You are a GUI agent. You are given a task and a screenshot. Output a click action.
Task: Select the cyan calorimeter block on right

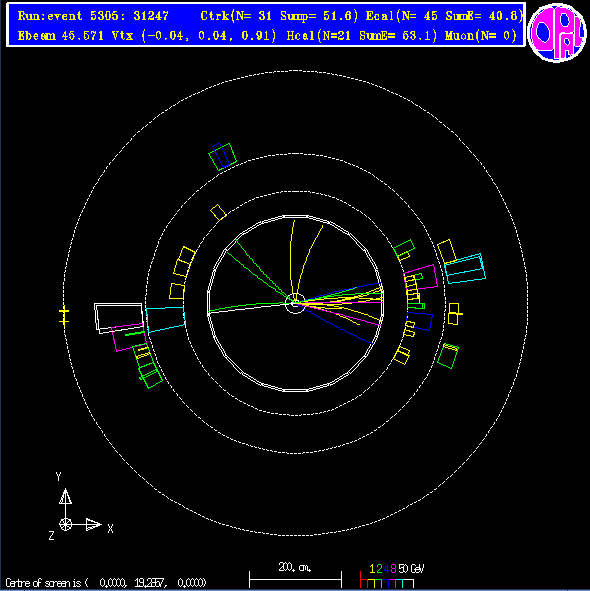tap(465, 269)
